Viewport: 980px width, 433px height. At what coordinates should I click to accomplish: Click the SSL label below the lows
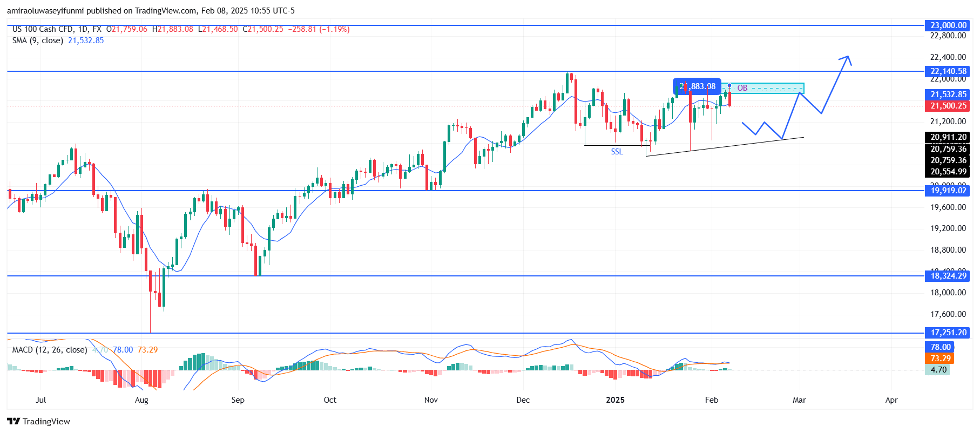617,152
